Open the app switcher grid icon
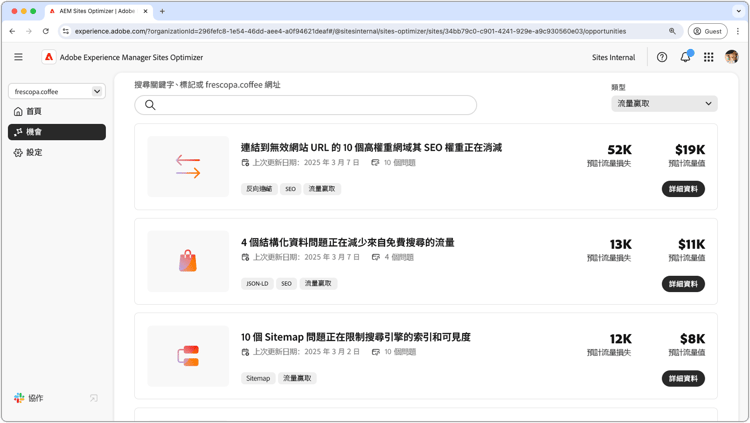The image size is (750, 423). 709,57
